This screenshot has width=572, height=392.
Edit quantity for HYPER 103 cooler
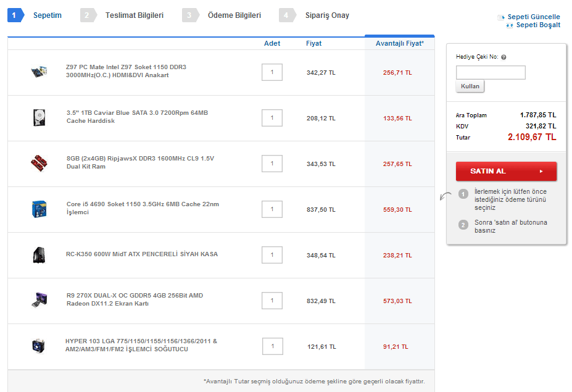[273, 346]
